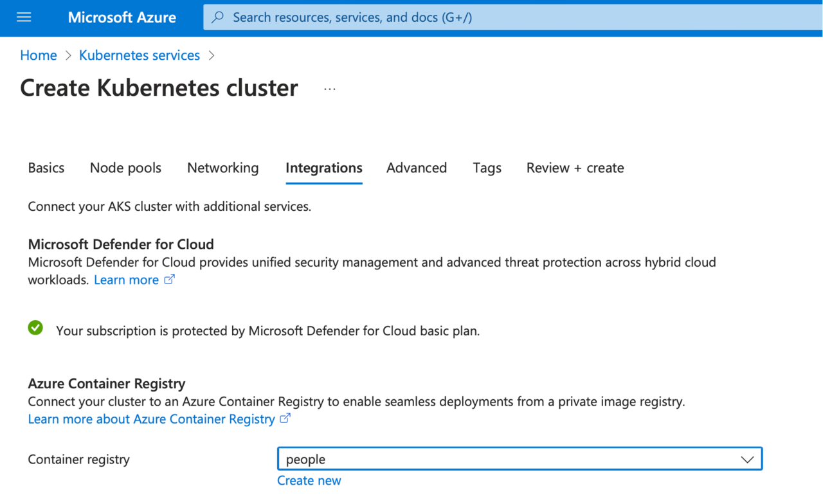Click external link icon after Container Registry link
The height and width of the screenshot is (504, 823).
pos(285,419)
